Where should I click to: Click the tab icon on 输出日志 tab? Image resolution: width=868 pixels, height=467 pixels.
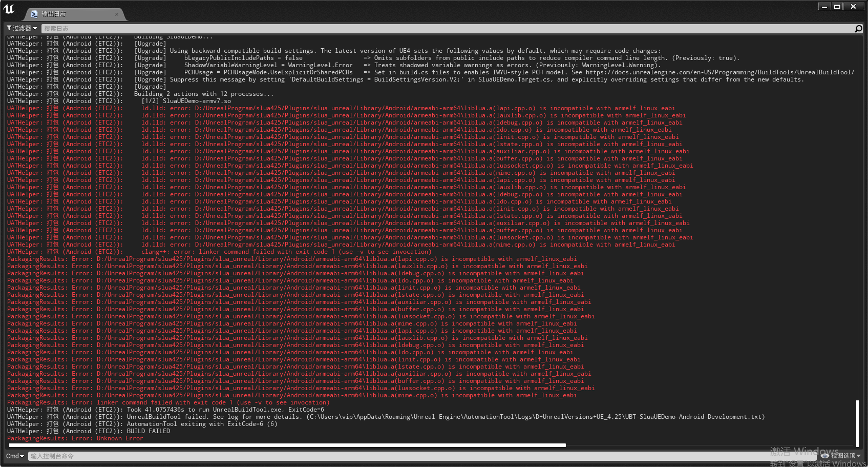pos(34,14)
